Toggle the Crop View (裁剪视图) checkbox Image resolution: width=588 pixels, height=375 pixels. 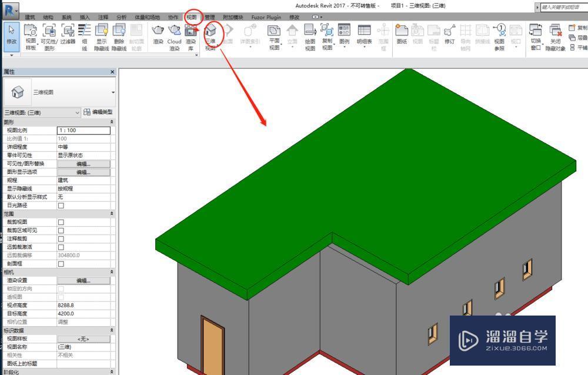61,222
